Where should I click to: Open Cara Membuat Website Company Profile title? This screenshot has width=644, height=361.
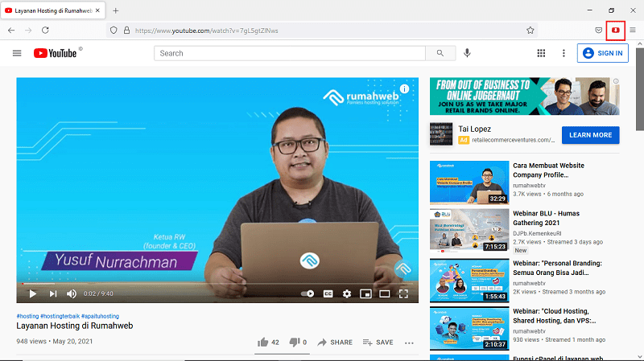tap(548, 170)
